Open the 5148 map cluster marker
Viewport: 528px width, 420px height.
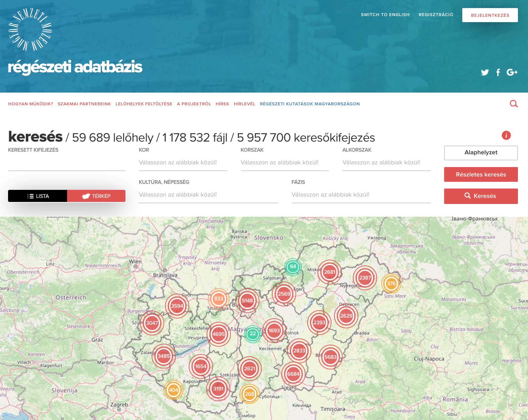coord(247,301)
